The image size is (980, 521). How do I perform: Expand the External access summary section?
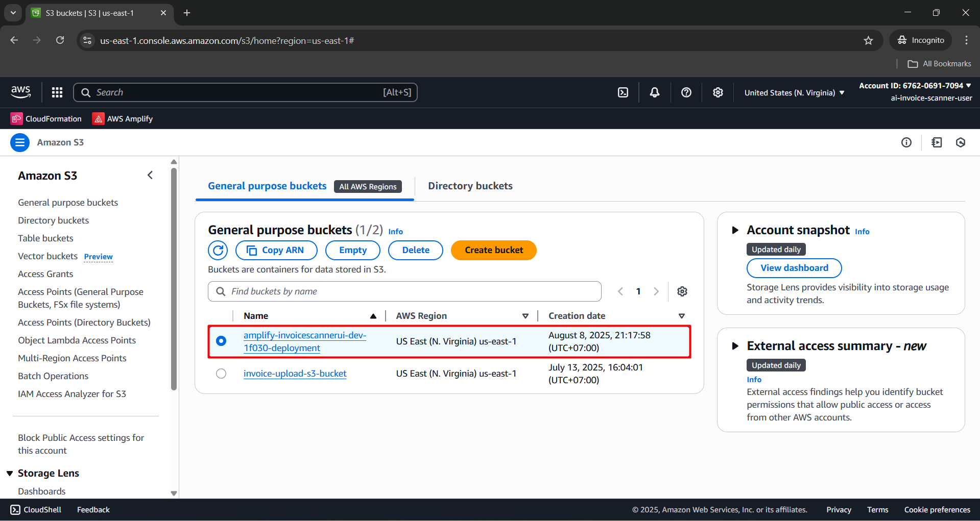pyautogui.click(x=735, y=346)
